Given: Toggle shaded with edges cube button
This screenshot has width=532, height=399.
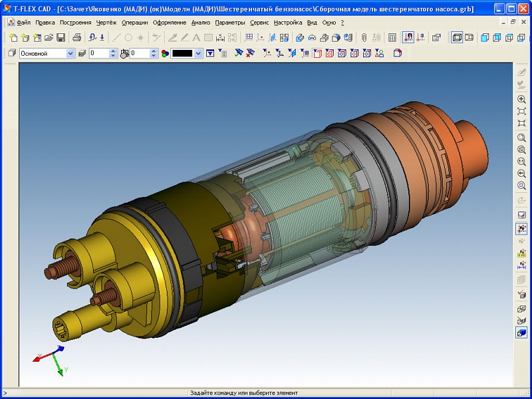Looking at the screenshot, I should (x=497, y=37).
